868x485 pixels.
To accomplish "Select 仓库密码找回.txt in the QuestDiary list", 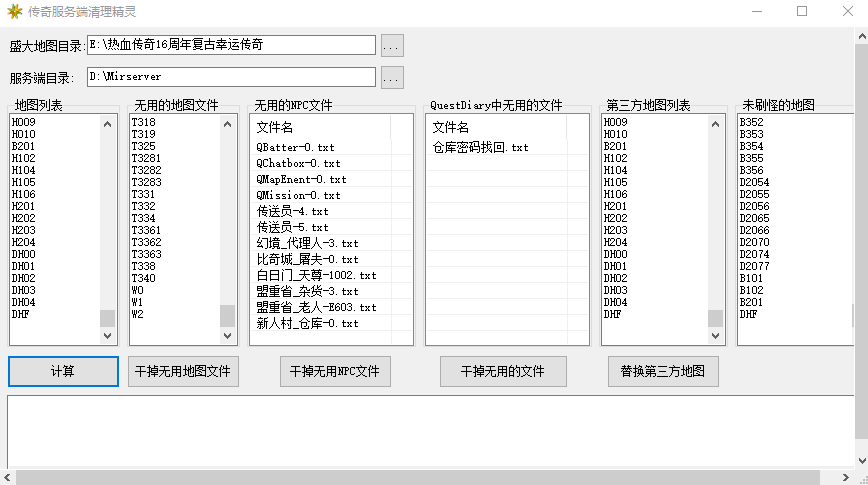I will tap(480, 148).
